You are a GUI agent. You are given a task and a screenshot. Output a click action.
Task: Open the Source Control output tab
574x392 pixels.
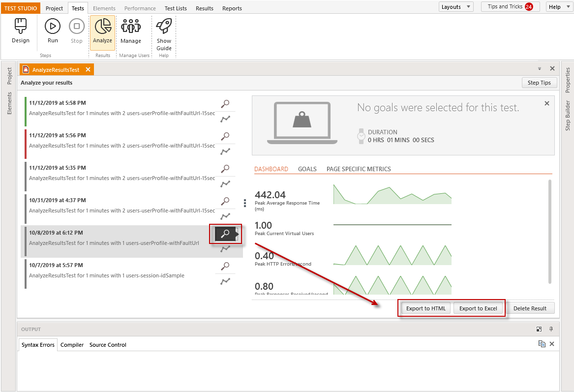[x=108, y=345]
